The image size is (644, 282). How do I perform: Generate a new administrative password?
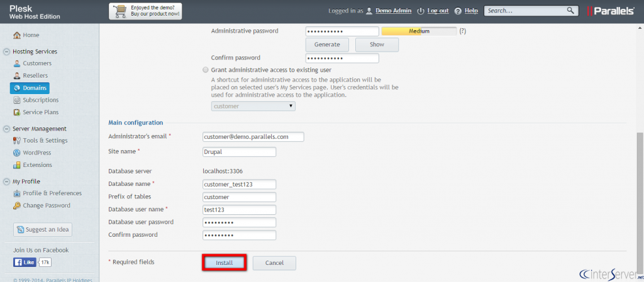[327, 45]
